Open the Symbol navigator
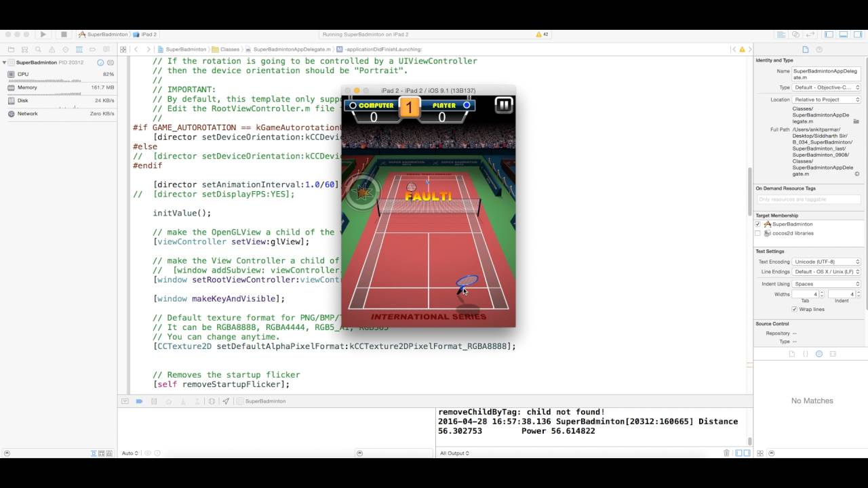 [24, 49]
